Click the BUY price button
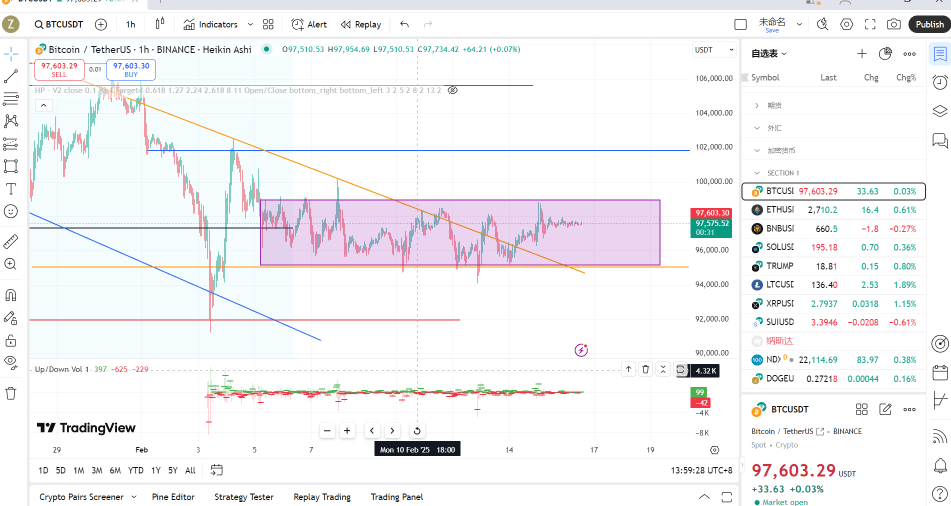 tap(131, 70)
